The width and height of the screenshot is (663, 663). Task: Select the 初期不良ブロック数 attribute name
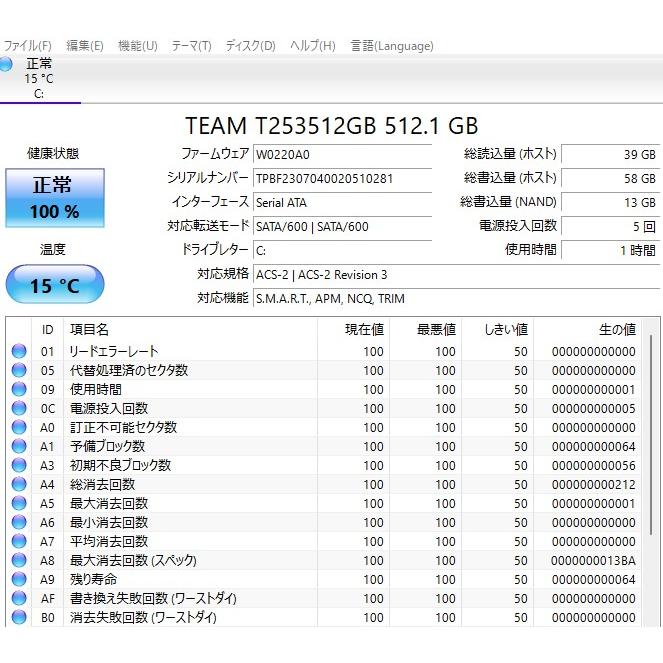120,466
